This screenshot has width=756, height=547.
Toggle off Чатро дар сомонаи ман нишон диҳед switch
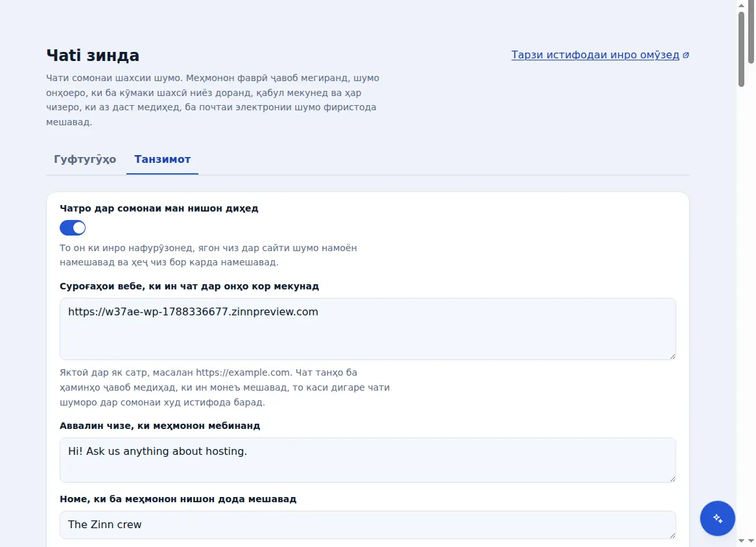(x=73, y=228)
